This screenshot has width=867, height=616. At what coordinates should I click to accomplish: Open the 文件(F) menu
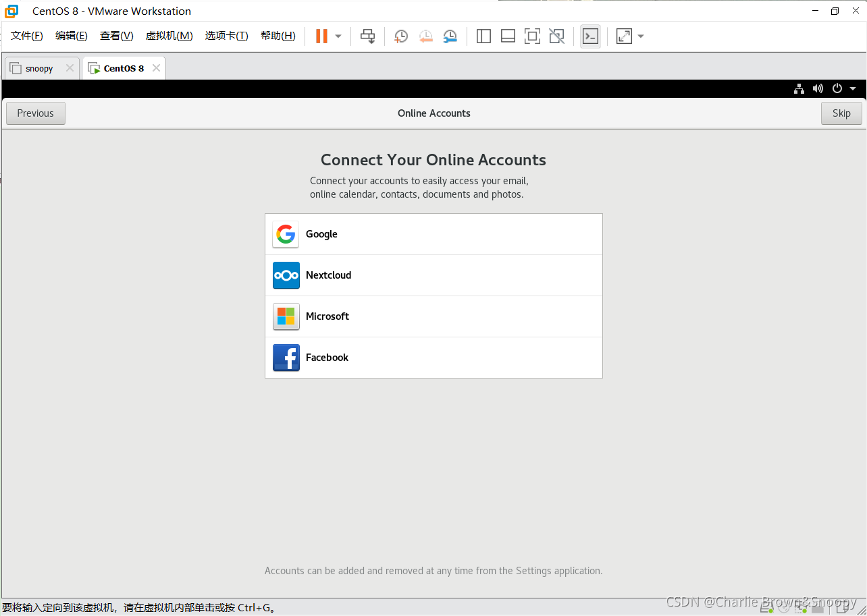coord(27,36)
